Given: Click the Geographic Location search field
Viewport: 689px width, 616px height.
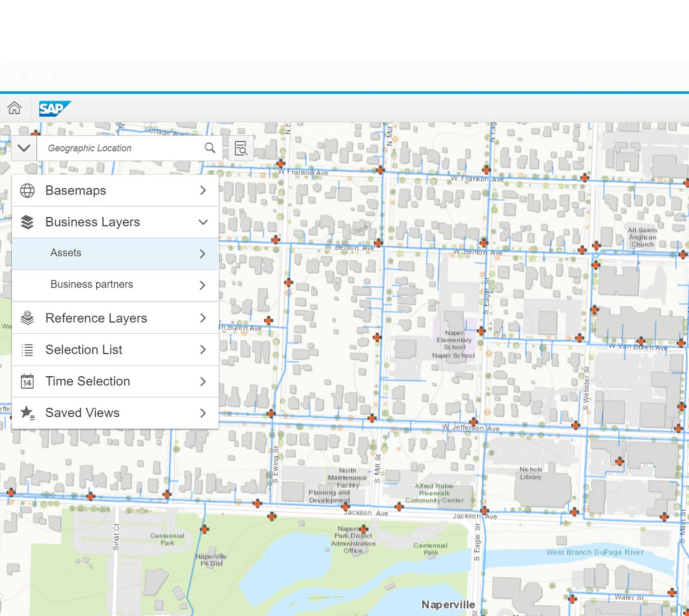Looking at the screenshot, I should pos(120,148).
